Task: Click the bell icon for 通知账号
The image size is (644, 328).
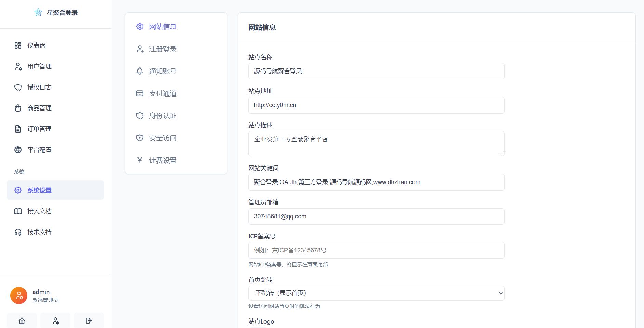Action: click(x=140, y=71)
